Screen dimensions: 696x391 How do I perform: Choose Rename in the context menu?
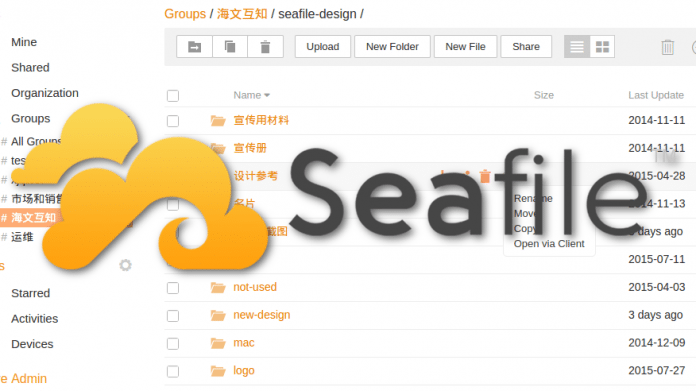point(533,198)
